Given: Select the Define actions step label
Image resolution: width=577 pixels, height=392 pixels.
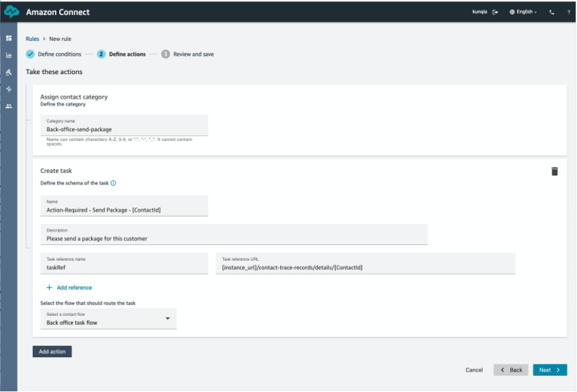Looking at the screenshot, I should (x=127, y=54).
